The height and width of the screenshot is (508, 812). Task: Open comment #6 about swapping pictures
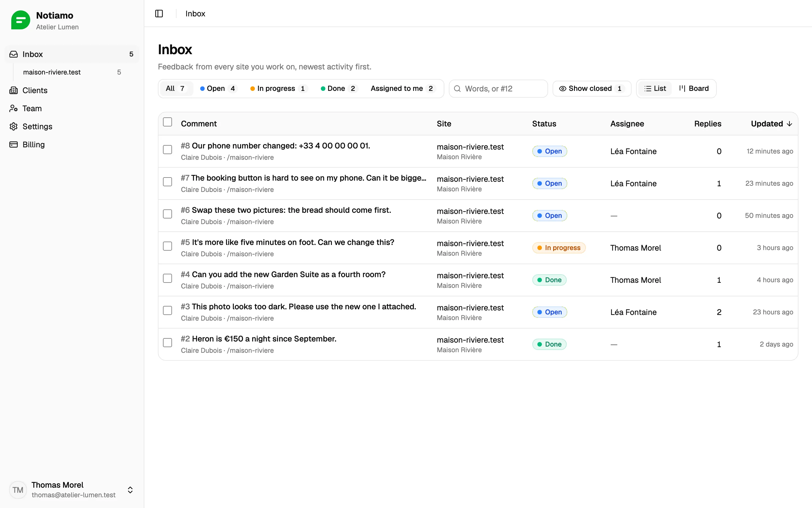click(286, 210)
